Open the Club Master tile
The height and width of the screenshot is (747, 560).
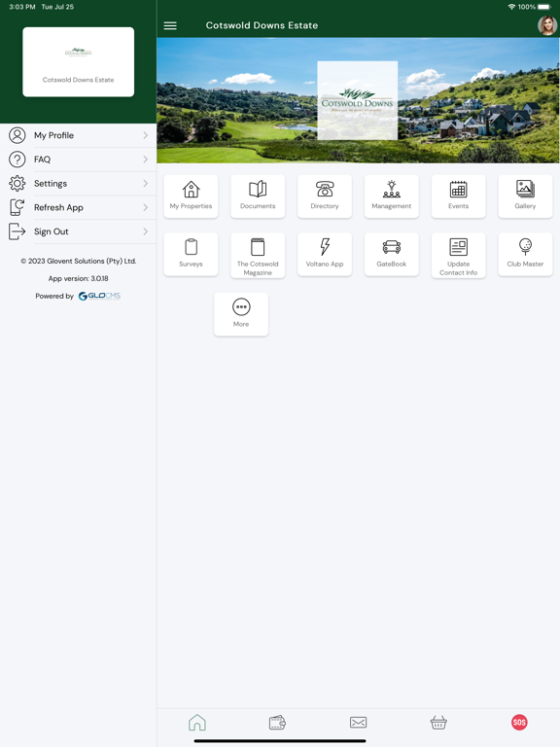[525, 255]
